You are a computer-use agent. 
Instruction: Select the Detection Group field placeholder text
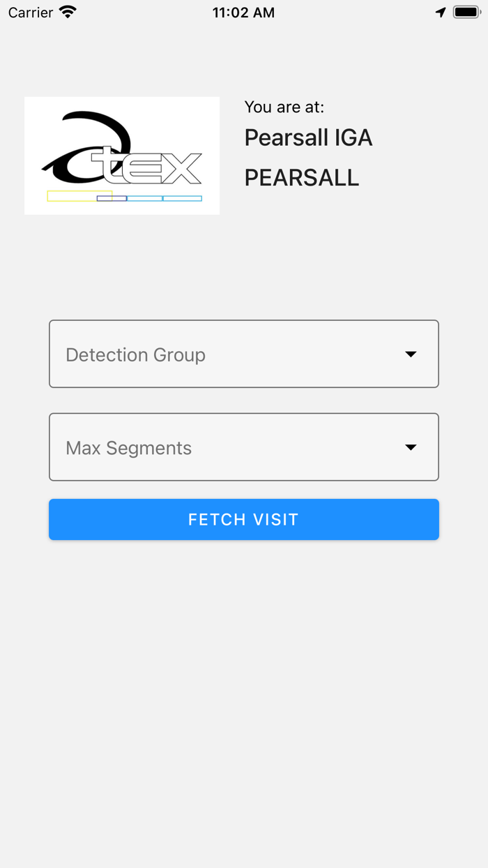(x=135, y=354)
